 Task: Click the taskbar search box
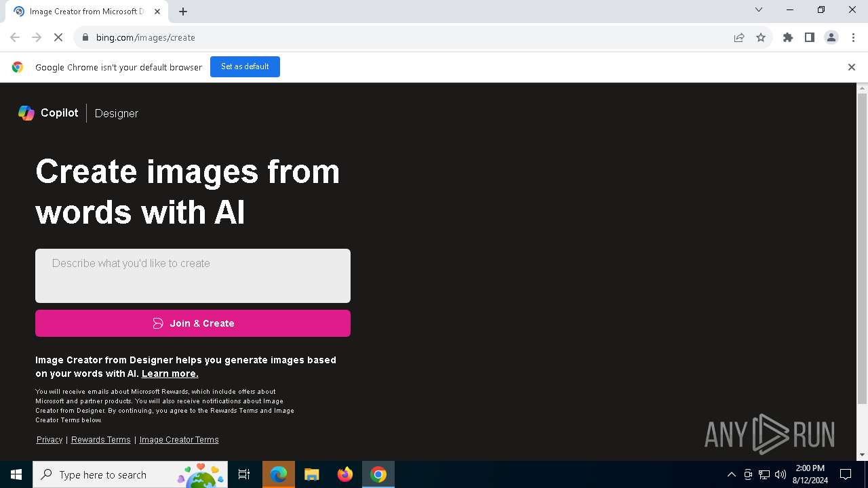(x=130, y=474)
